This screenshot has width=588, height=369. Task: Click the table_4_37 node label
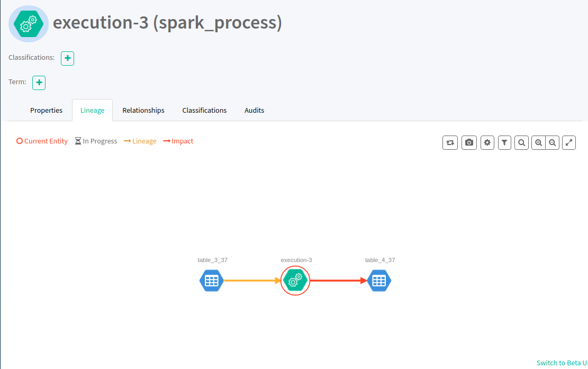[x=380, y=260]
